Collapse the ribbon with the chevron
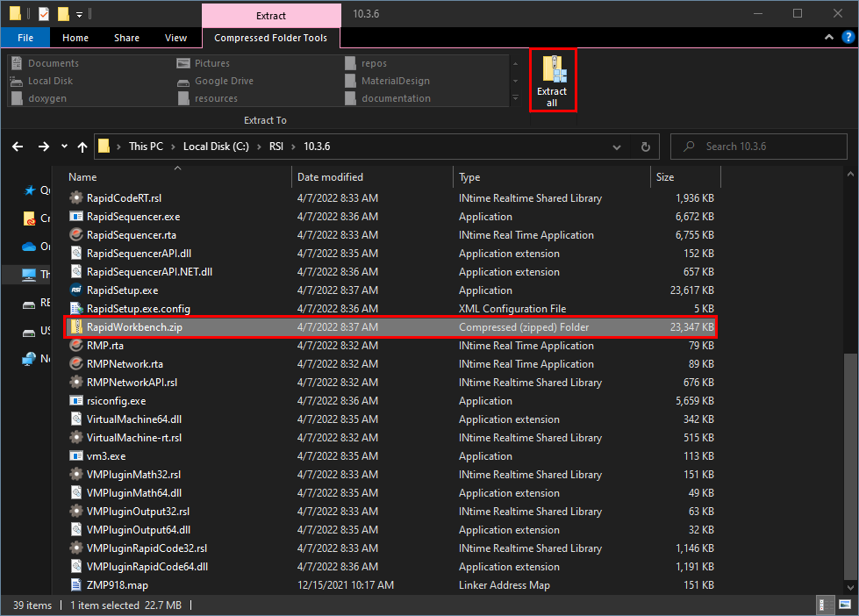This screenshot has height=616, width=859. [x=827, y=38]
